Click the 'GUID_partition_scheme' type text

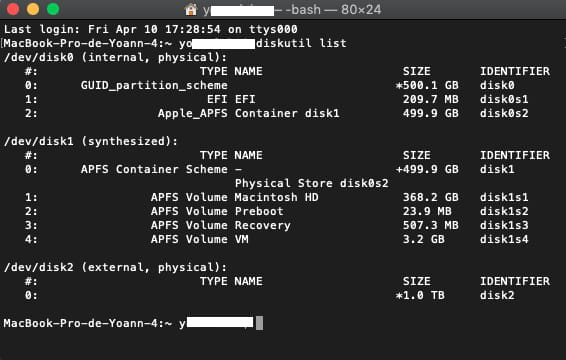[x=154, y=86]
